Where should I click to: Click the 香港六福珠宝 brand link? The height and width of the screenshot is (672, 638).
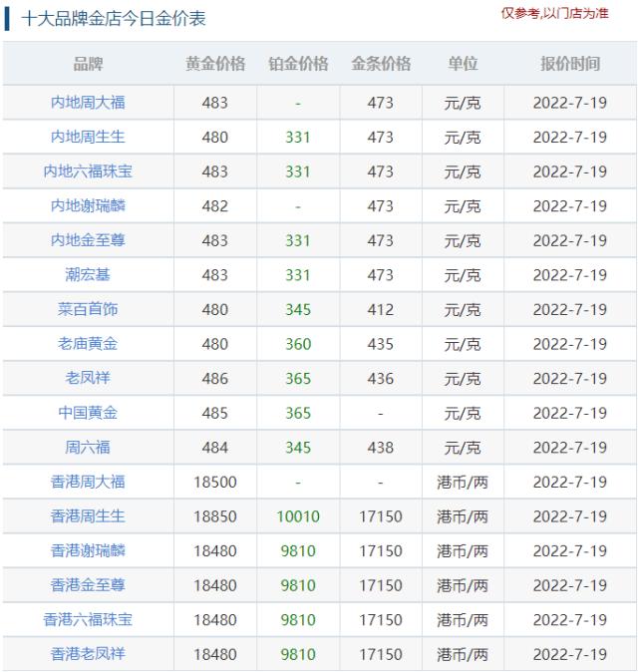coord(88,620)
